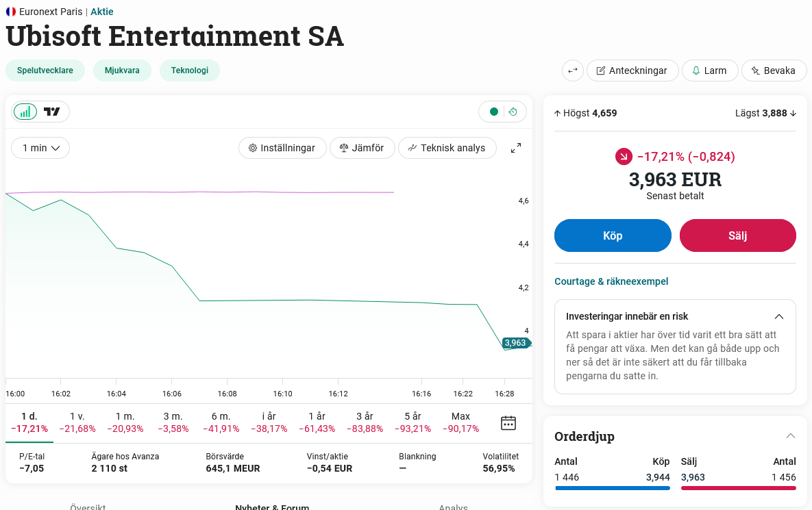
Task: Click the red Sälj order depth bar
Action: click(739, 488)
